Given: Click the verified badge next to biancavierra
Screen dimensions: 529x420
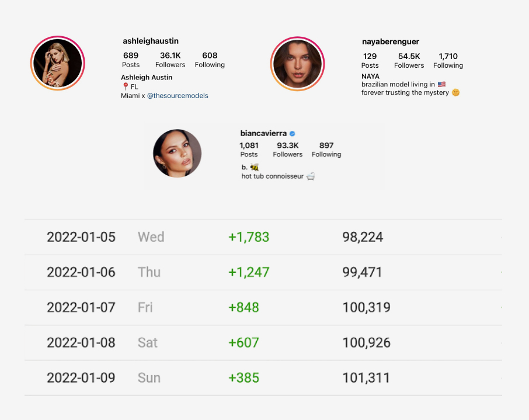Looking at the screenshot, I should pos(293,134).
